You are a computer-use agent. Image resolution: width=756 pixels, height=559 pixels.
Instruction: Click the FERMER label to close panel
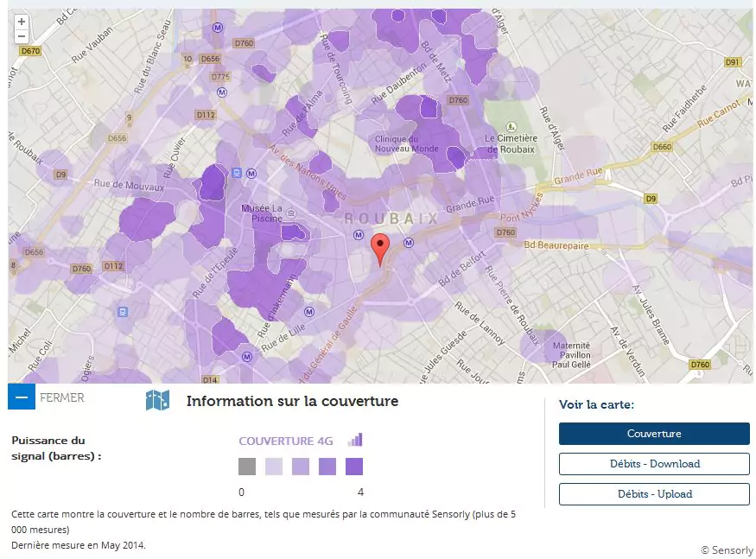pos(62,397)
